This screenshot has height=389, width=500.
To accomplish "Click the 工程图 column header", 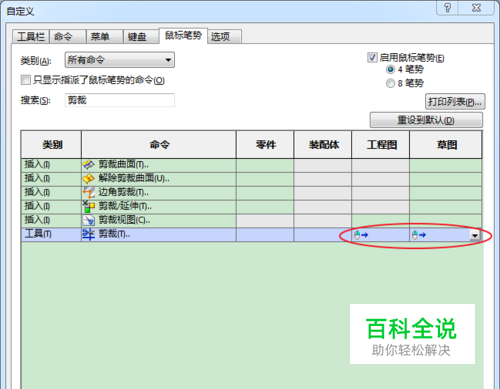I will 381,145.
